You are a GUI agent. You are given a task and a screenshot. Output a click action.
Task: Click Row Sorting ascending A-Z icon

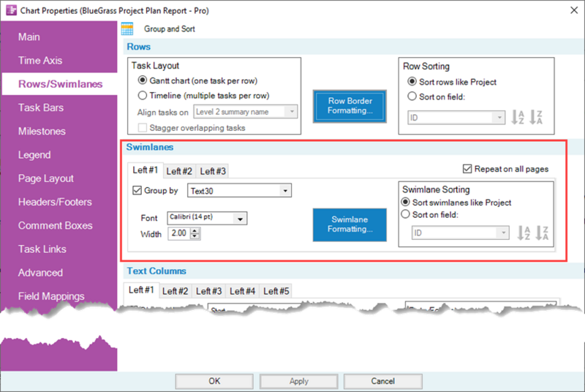[x=518, y=118]
